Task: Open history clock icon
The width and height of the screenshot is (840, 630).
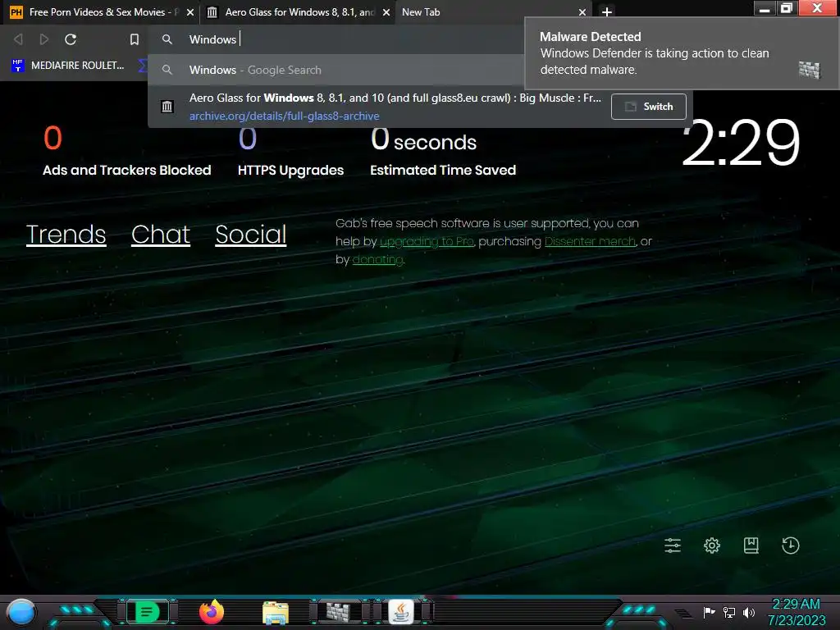Action: (791, 546)
